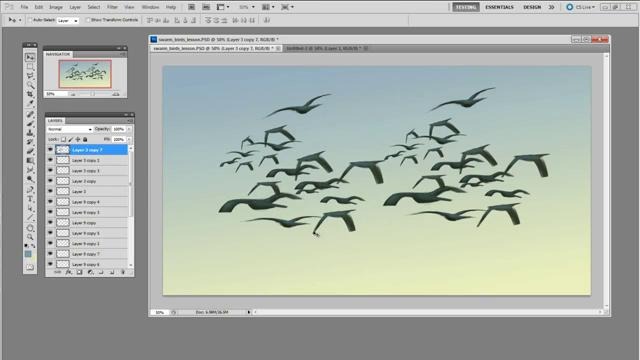Open the Window menu

click(x=150, y=7)
